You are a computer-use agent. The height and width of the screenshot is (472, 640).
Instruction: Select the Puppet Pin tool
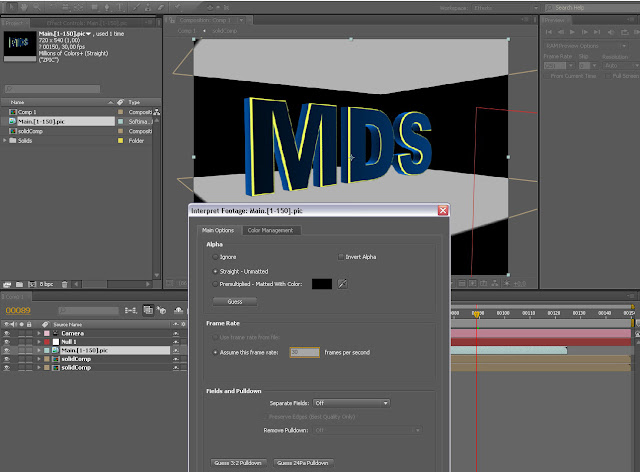178,7
